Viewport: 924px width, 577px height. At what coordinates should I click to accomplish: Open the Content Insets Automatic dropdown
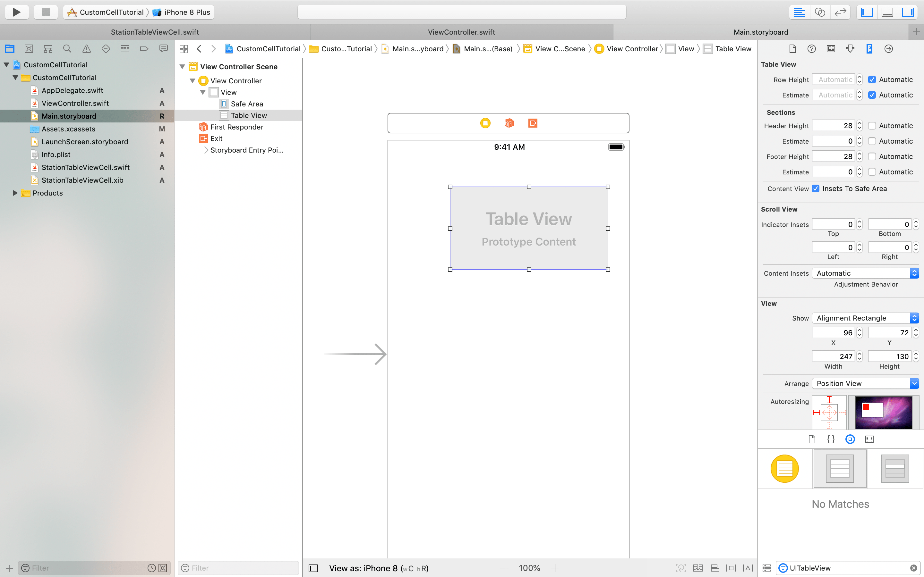(x=865, y=273)
